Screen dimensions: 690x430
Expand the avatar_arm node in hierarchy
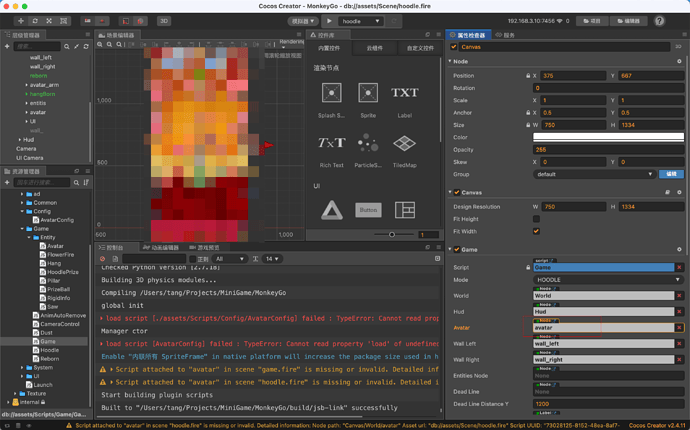pos(27,85)
